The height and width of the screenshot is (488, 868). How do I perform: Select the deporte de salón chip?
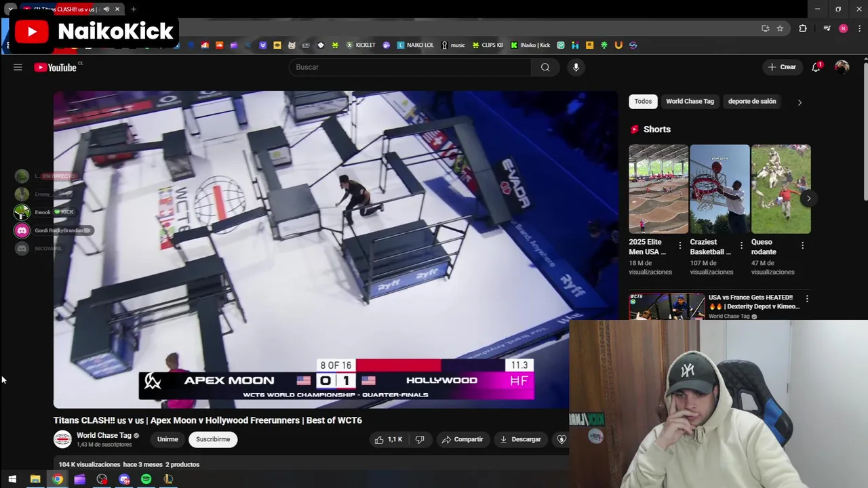point(751,101)
